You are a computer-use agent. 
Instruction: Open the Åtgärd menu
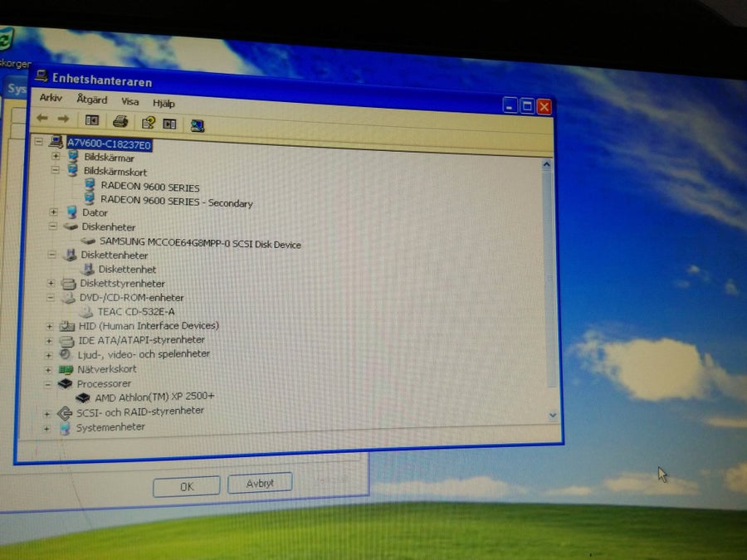coord(92,100)
